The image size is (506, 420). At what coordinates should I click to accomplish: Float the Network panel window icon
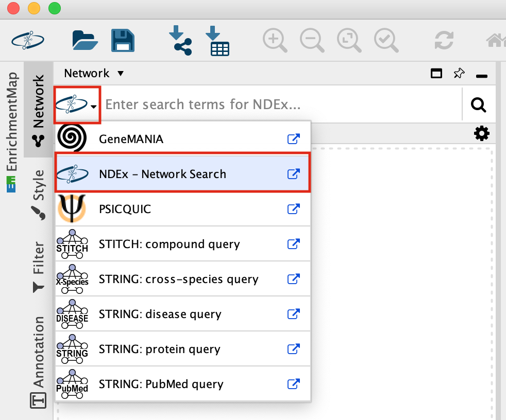pos(436,74)
